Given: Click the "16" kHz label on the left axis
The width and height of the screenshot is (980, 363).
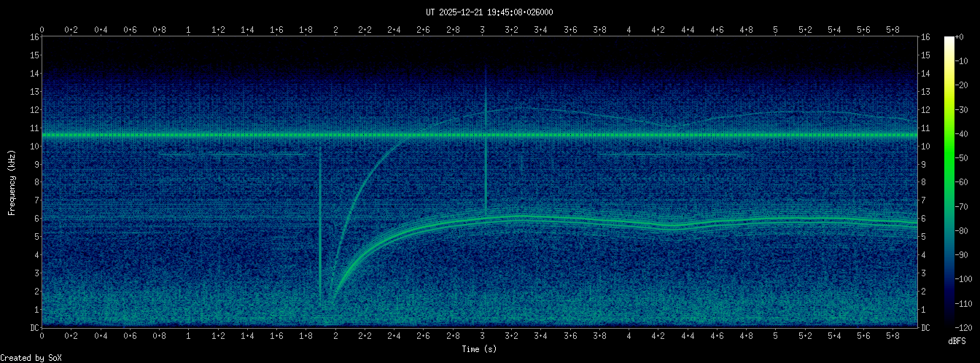Looking at the screenshot, I should [x=34, y=37].
